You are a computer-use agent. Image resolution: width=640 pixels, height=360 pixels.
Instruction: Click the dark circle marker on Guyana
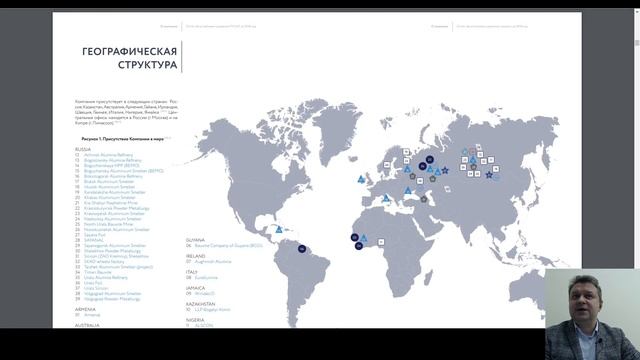pos(302,249)
